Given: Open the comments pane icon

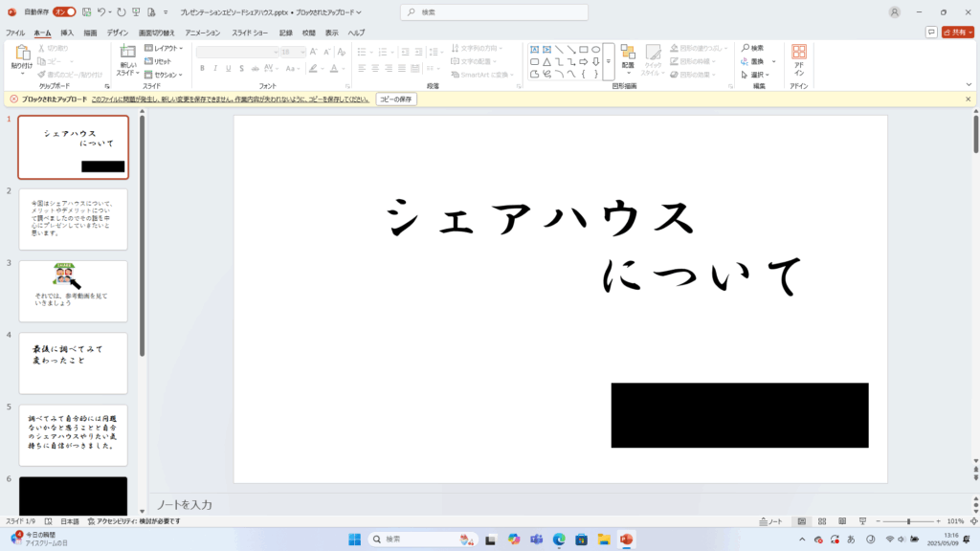Looking at the screenshot, I should (x=931, y=32).
